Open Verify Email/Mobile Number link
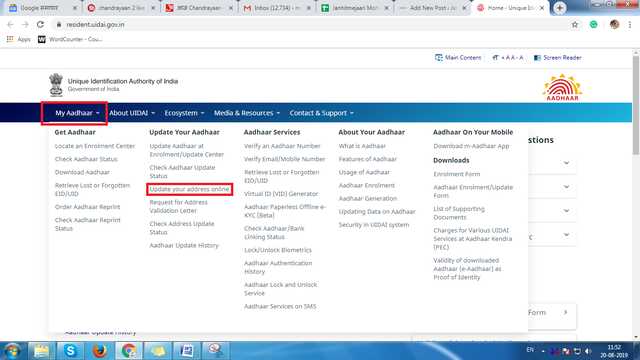Viewport: 640px width, 360px height. click(x=284, y=159)
